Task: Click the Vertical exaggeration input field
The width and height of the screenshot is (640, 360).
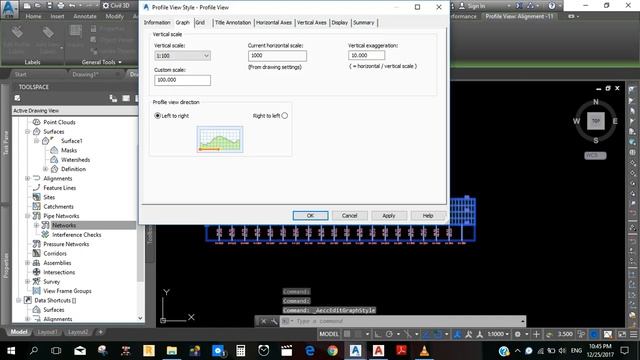Action: pyautogui.click(x=367, y=56)
